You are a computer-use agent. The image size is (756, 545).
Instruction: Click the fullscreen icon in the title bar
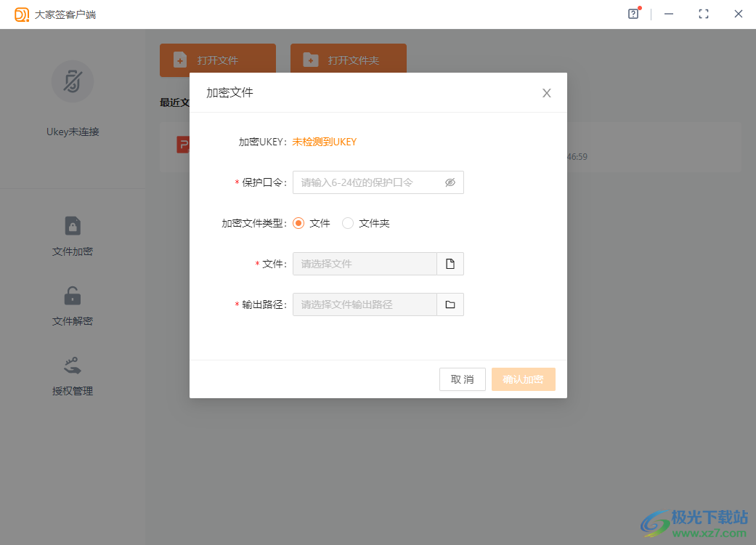click(x=703, y=14)
